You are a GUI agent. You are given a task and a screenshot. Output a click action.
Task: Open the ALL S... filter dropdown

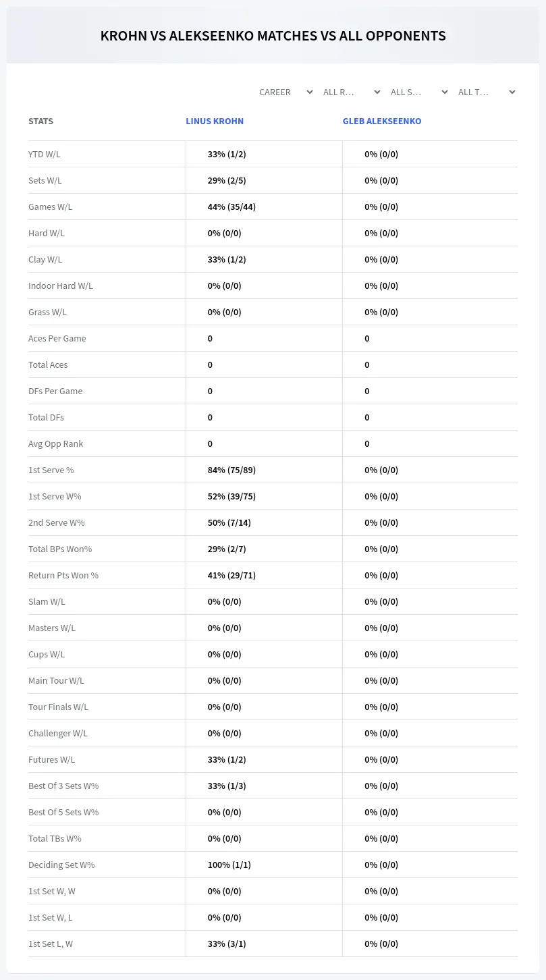[x=418, y=92]
